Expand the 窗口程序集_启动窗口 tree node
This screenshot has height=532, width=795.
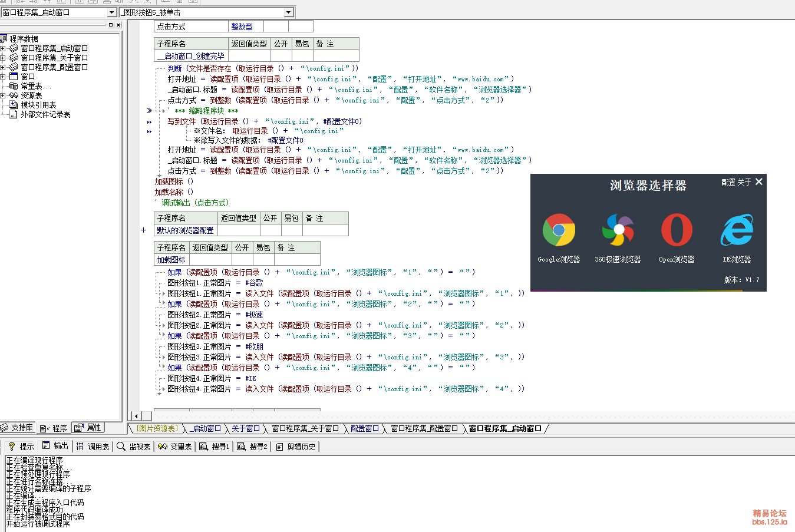click(x=3, y=48)
